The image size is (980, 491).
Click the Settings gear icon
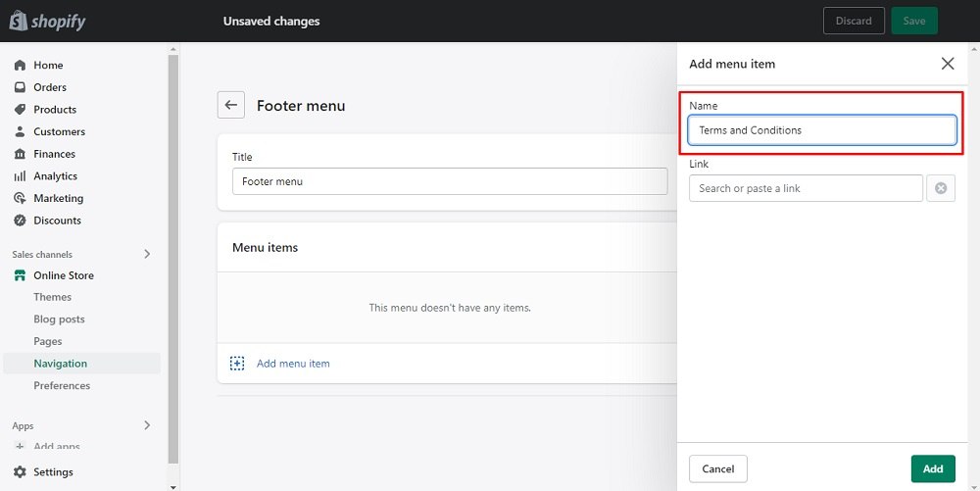pos(20,472)
